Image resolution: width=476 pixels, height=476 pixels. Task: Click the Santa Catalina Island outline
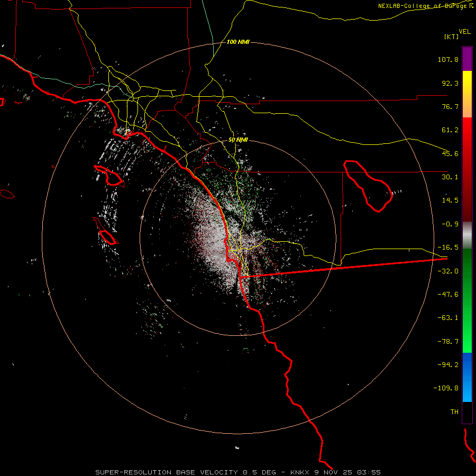[108, 176]
